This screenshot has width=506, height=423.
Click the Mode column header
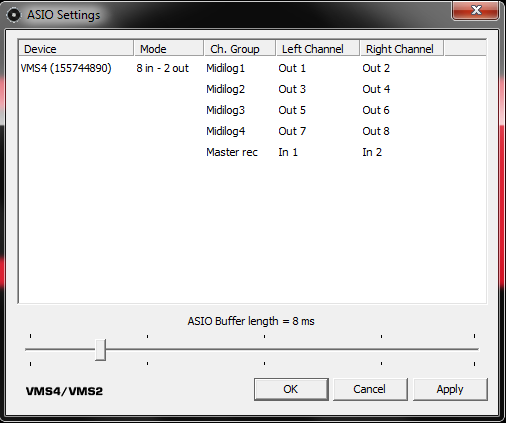click(x=169, y=49)
